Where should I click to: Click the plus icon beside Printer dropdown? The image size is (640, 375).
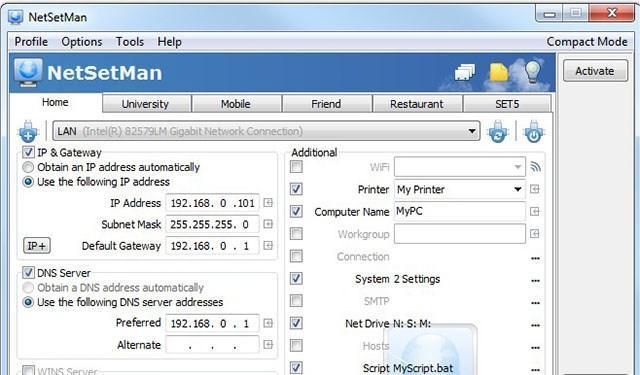(x=535, y=189)
